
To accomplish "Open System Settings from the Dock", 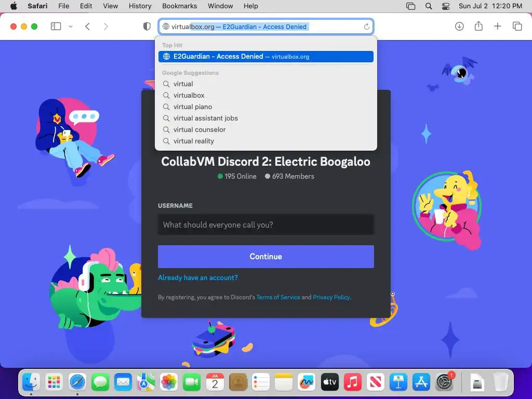I will point(445,382).
